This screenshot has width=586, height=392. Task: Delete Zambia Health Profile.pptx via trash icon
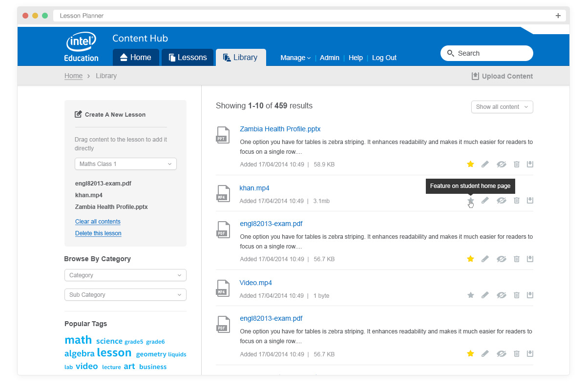tap(517, 165)
